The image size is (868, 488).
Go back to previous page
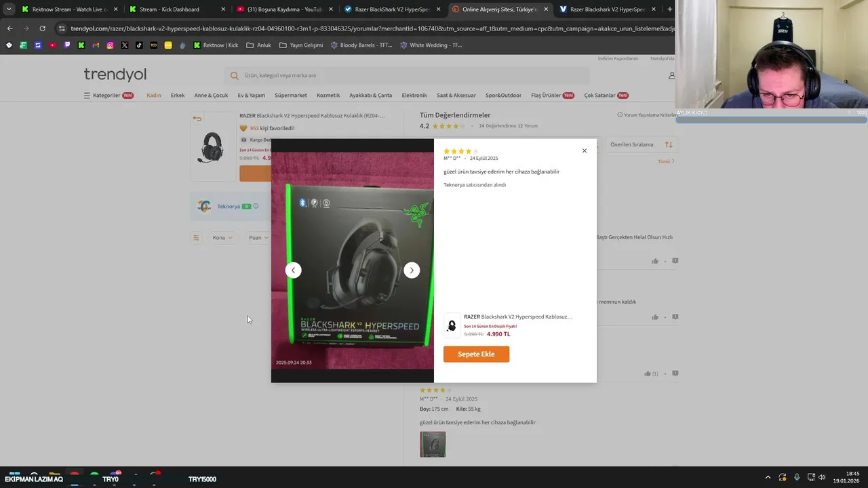click(x=9, y=28)
